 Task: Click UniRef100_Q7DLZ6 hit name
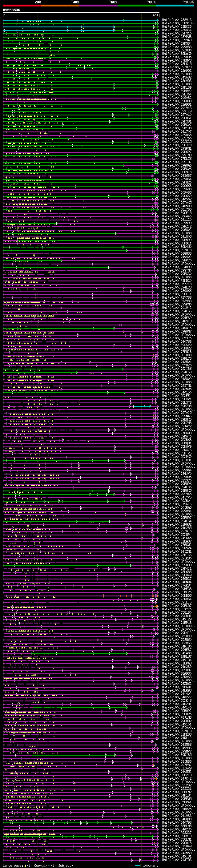(x=177, y=159)
